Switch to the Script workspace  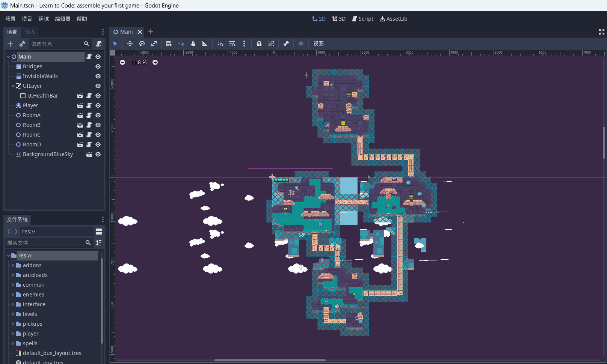[x=362, y=19]
